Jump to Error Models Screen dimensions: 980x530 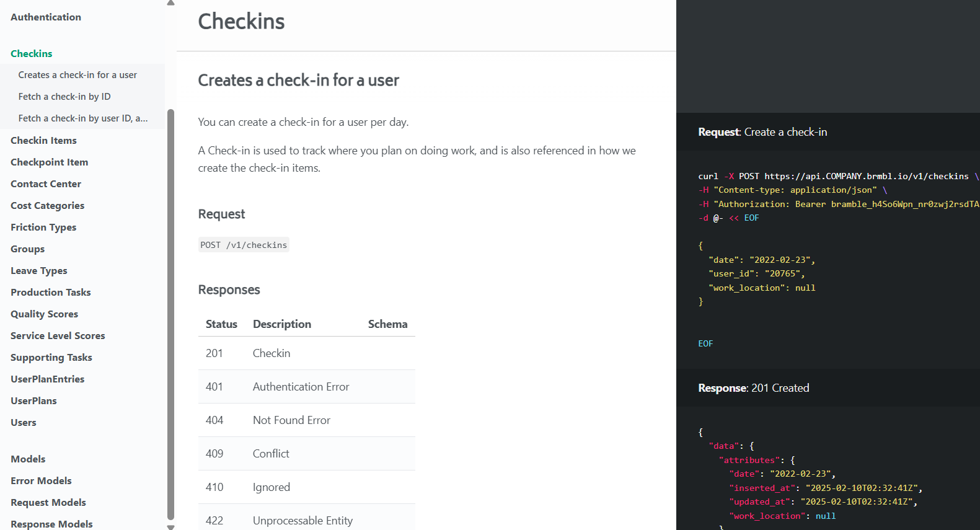tap(41, 481)
